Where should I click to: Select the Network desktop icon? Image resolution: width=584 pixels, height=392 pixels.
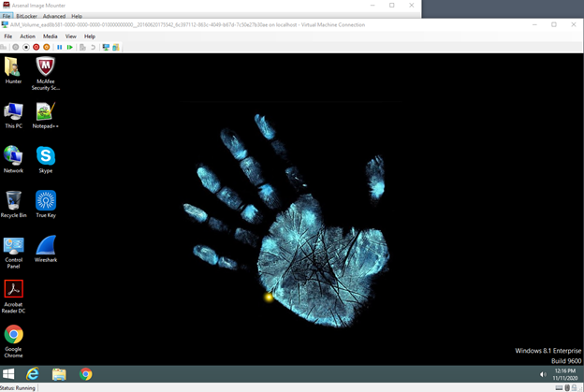point(13,160)
